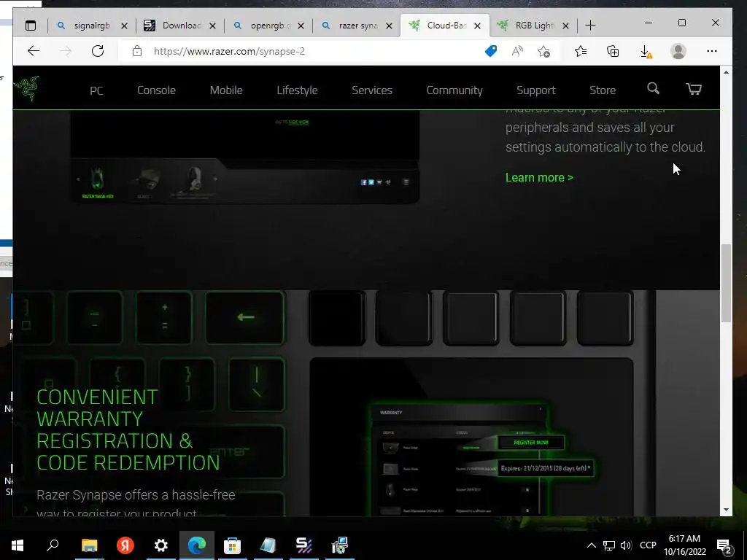The width and height of the screenshot is (747, 560).
Task: Add this page to favorites
Action: [x=543, y=51]
